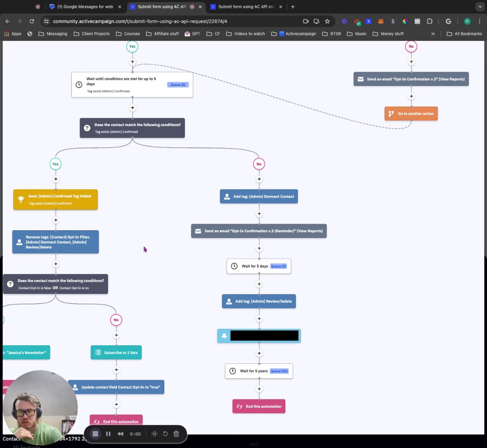Viewport: 487px width, 448px height.
Task: Open the Tag exists [Admin] Confirmed condition block
Action: click(x=132, y=128)
